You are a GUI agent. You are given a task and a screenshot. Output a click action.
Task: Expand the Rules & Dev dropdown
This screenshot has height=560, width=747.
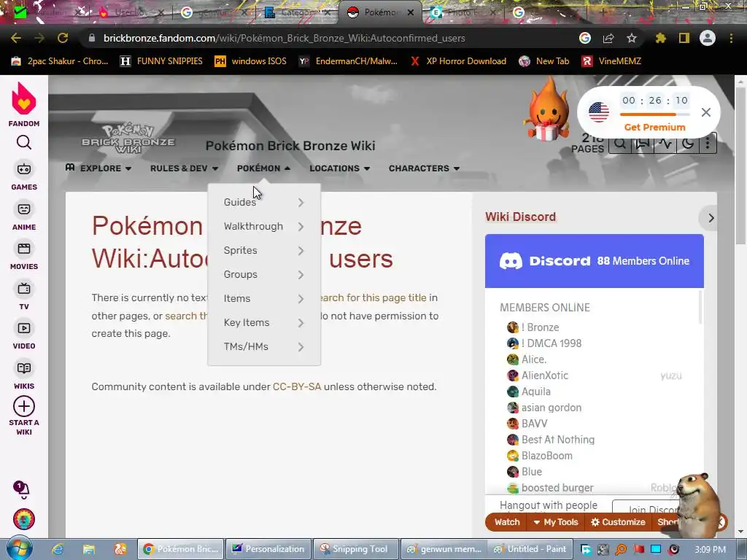coord(184,168)
